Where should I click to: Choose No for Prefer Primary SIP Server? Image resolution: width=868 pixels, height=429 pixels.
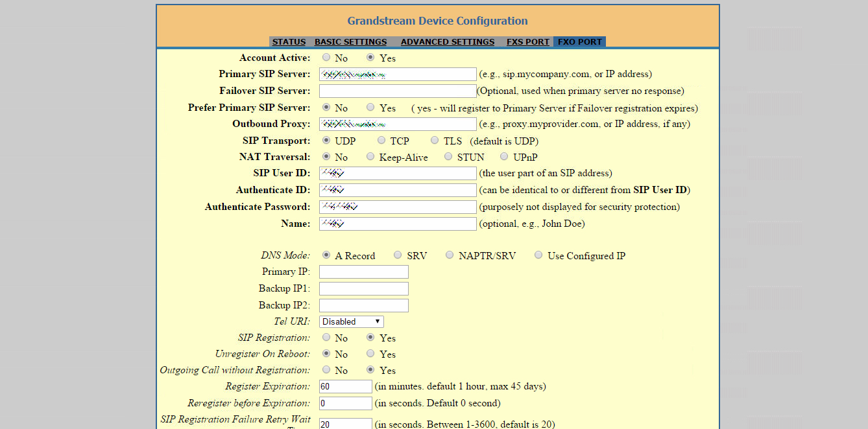326,108
